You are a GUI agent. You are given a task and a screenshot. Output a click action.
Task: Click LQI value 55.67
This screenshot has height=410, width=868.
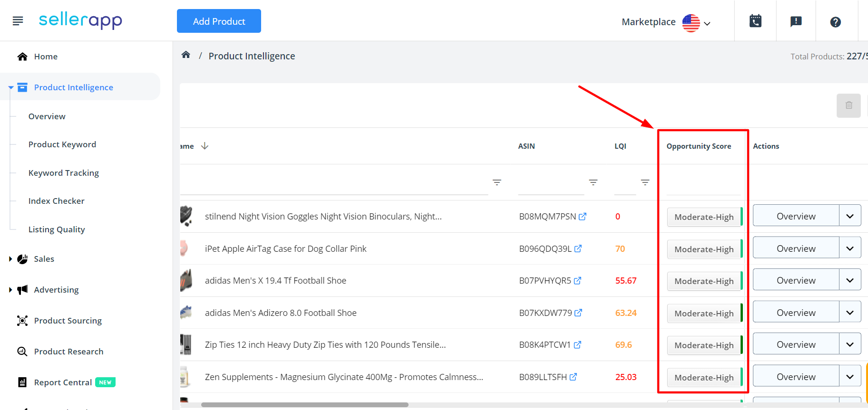coord(625,281)
